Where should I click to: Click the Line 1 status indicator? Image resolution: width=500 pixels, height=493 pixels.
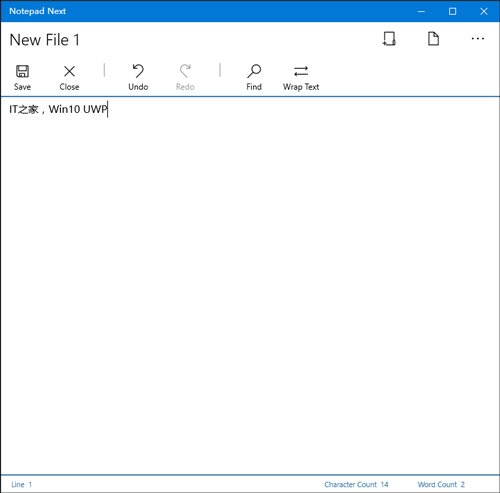coord(22,484)
